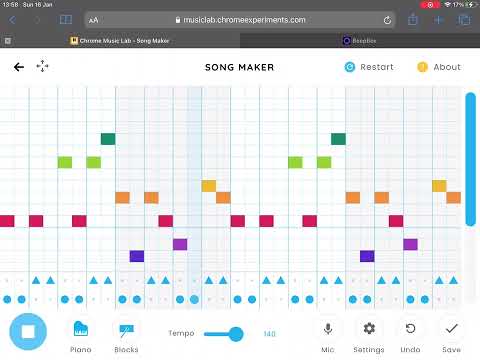
Task: Toggle the second dark green note
Action: pyautogui.click(x=338, y=139)
